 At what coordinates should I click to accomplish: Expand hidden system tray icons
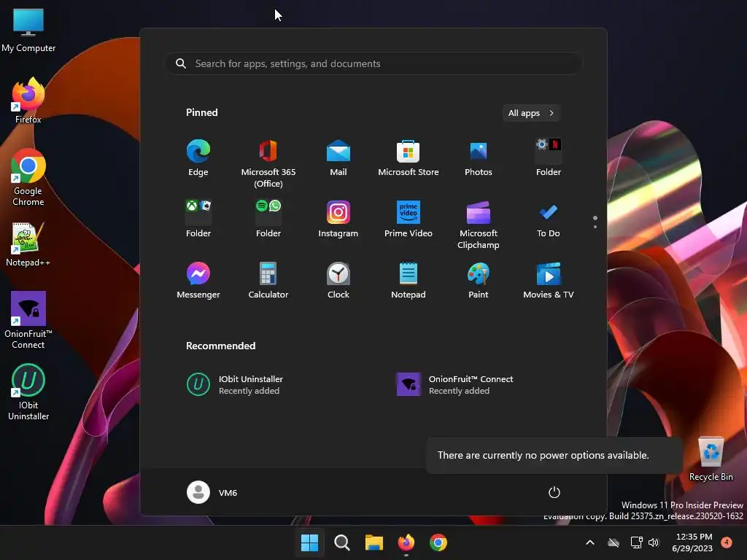point(589,542)
